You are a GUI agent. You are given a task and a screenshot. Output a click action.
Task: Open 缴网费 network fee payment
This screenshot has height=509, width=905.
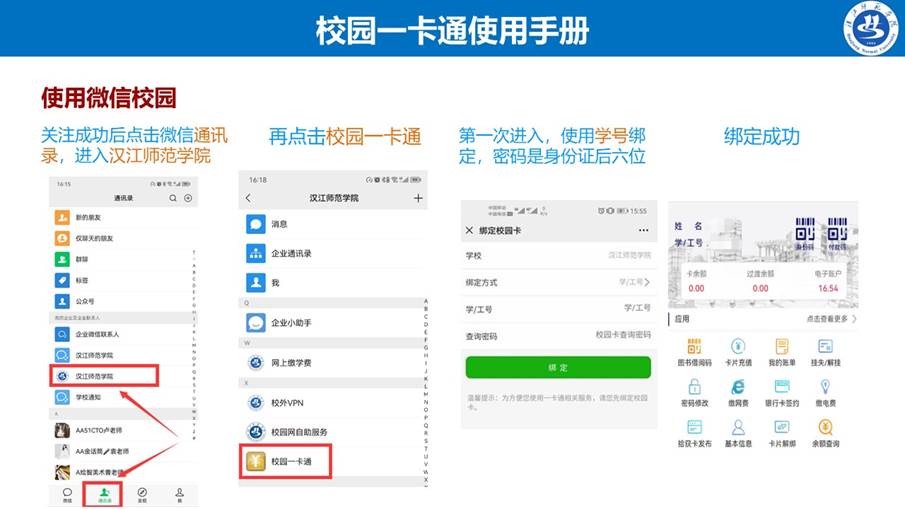738,393
